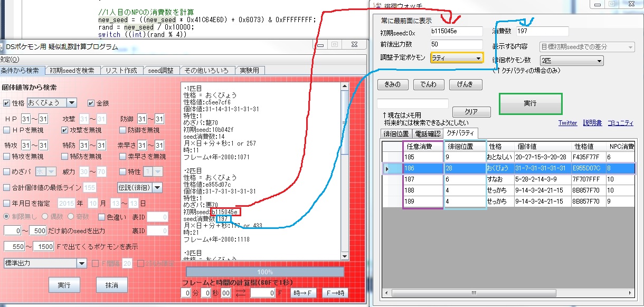
Task: Open the リスト作成 tab
Action: click(x=121, y=70)
